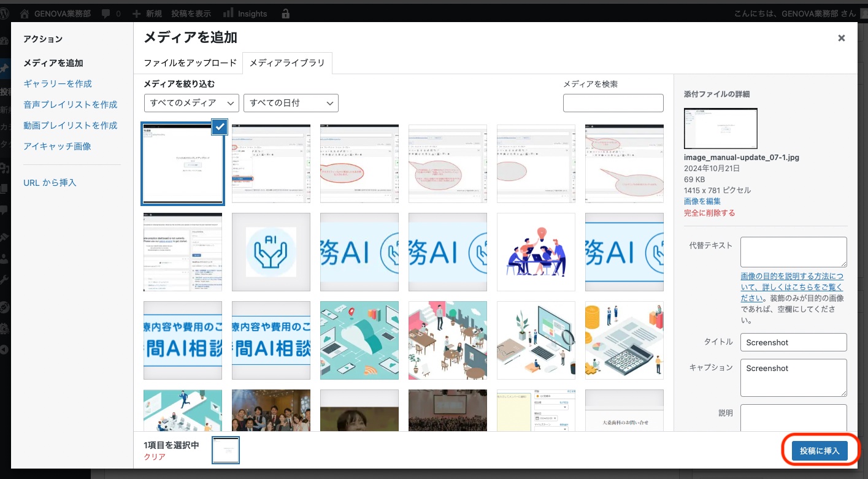
Task: Switch to ファイルをアップロード tab
Action: (x=190, y=63)
